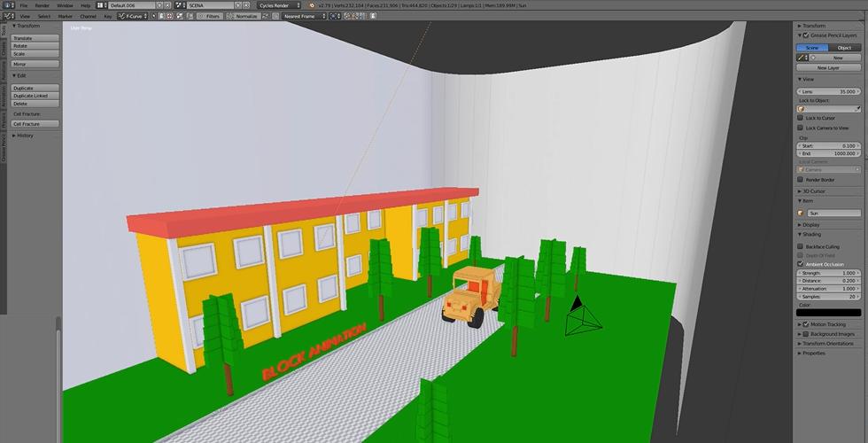Image resolution: width=868 pixels, height=443 pixels.
Task: Open the Marker menu
Action: pos(66,16)
